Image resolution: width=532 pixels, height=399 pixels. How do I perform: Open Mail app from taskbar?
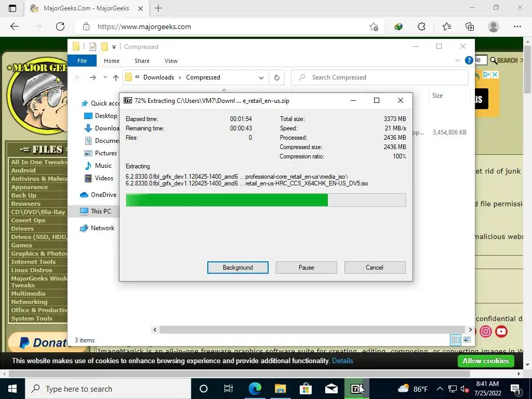point(331,389)
